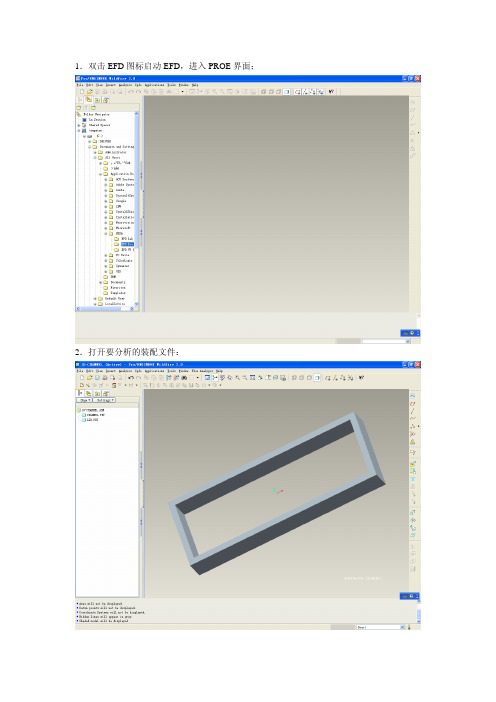Screen dimensions: 496x702
Task: Toggle Shading display mode in the assembly window
Action: (317, 378)
